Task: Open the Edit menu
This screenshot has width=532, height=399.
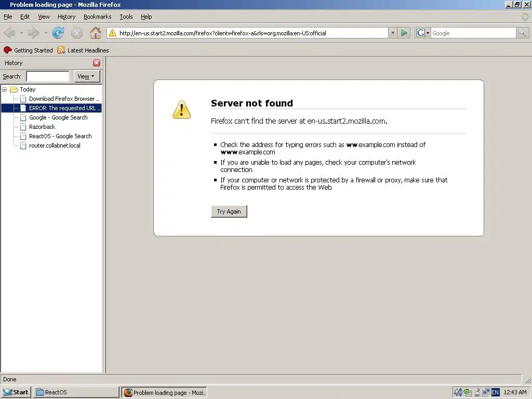Action: click(x=25, y=17)
